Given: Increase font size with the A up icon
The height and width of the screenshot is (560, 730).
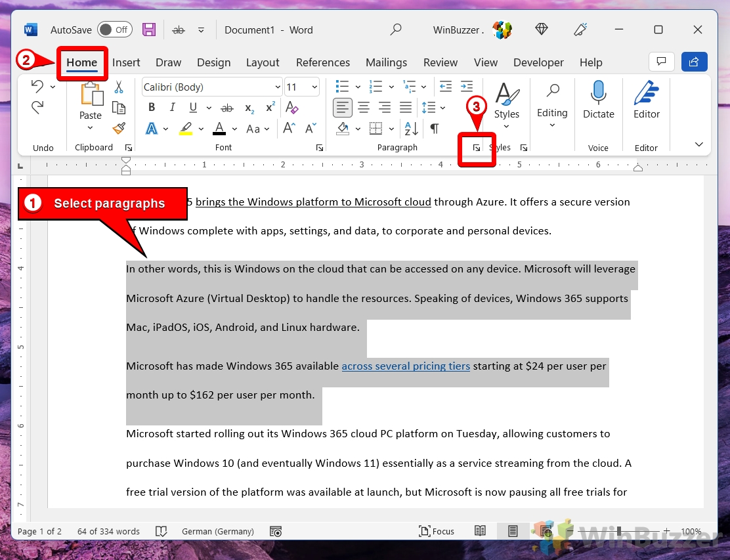Looking at the screenshot, I should click(289, 128).
